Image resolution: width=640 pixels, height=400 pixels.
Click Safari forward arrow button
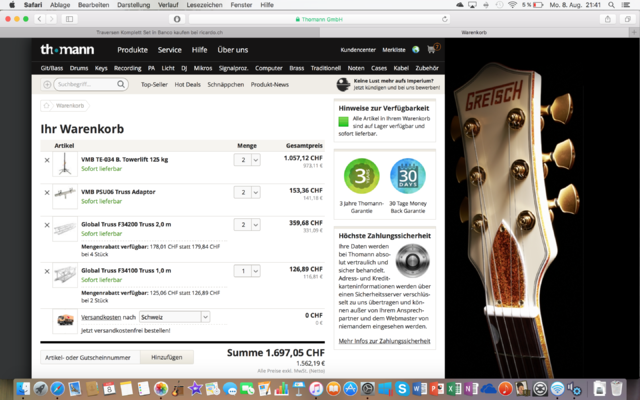click(51, 19)
